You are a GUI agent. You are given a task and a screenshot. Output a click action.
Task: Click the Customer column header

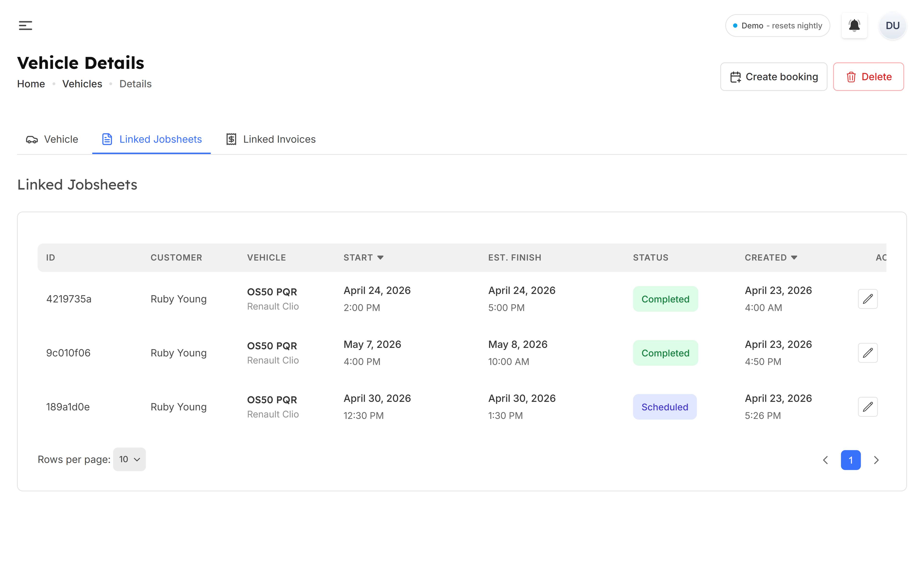[x=176, y=258]
